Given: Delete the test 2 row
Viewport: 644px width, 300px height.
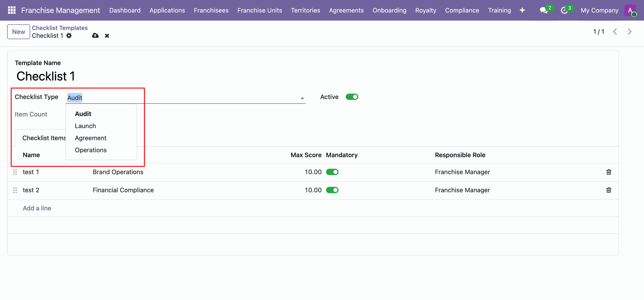Looking at the screenshot, I should pyautogui.click(x=609, y=190).
